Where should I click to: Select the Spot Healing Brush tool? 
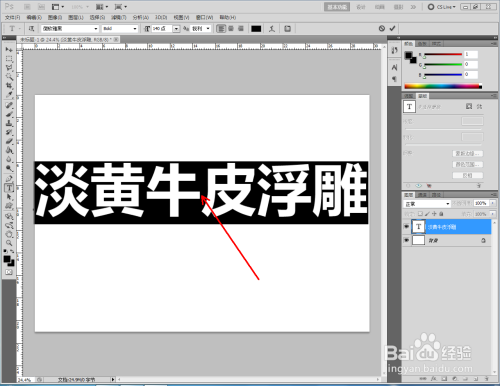pos(9,105)
